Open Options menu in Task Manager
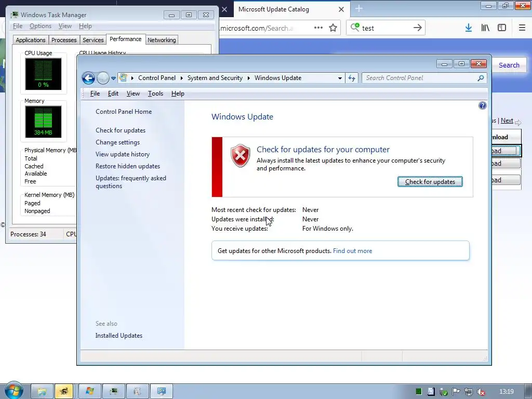The height and width of the screenshot is (399, 532). point(41,26)
